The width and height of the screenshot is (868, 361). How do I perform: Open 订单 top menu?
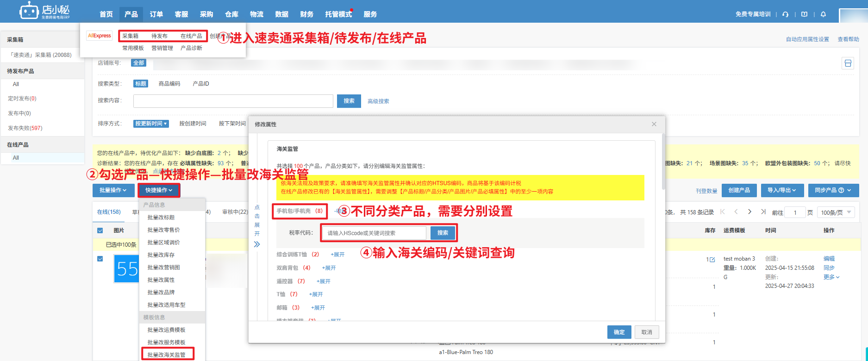pos(156,14)
